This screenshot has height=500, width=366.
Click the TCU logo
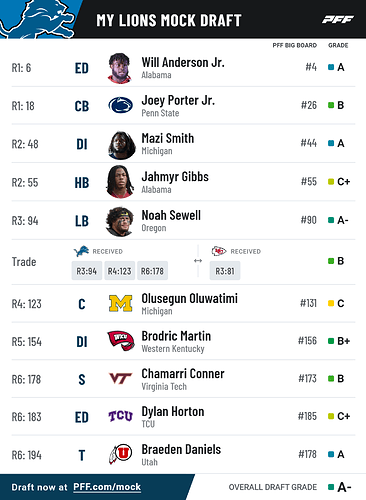(x=120, y=416)
